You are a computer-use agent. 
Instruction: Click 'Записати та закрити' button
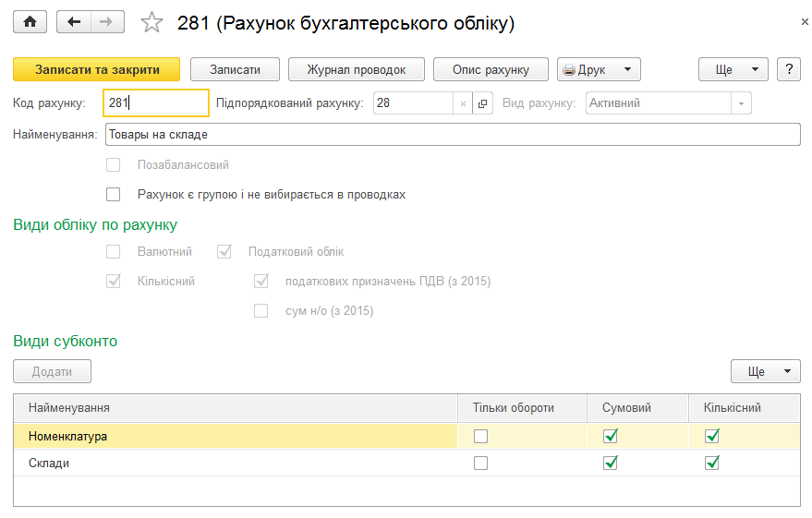[97, 69]
